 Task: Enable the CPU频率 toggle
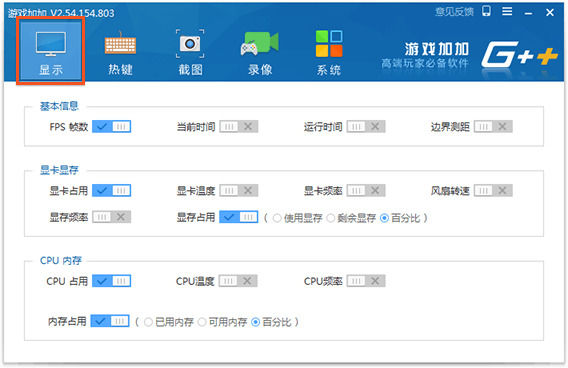click(x=366, y=281)
